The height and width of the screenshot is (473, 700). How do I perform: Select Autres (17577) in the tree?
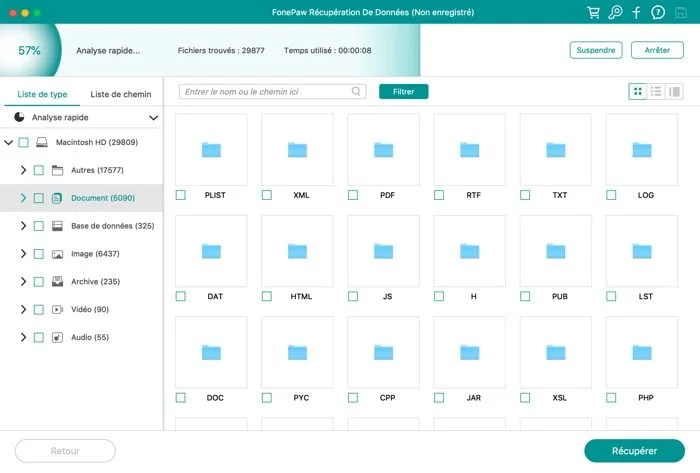coord(97,170)
